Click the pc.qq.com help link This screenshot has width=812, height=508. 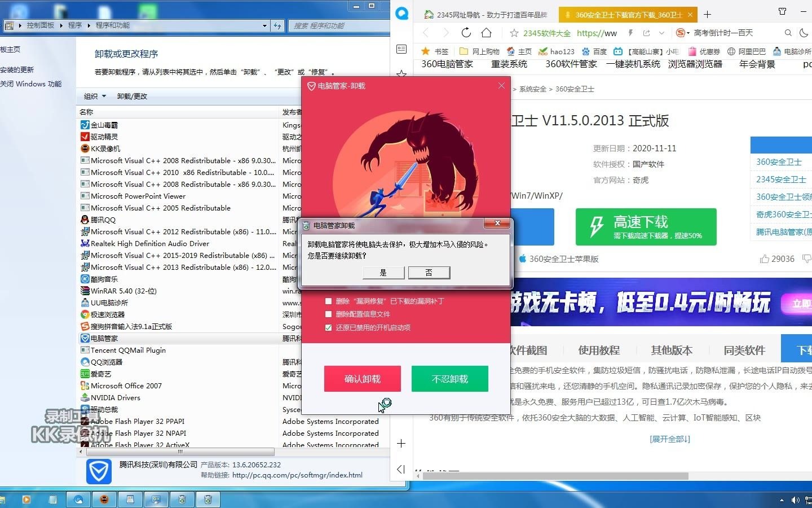click(x=297, y=475)
